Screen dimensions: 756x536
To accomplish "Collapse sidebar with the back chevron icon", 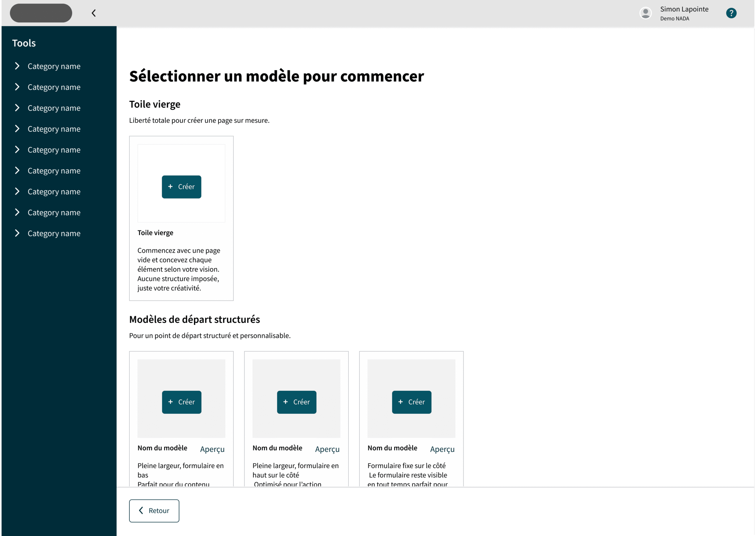I will [x=94, y=13].
